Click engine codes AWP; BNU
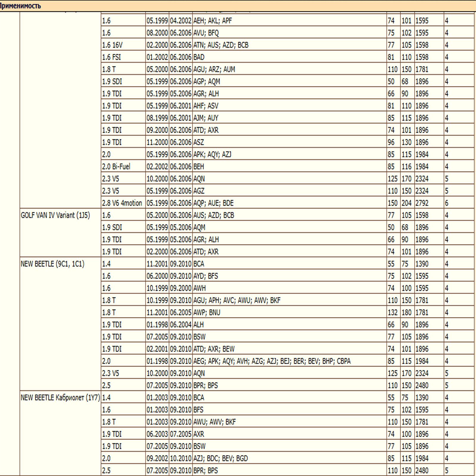This screenshot has height=476, width=476. (207, 313)
